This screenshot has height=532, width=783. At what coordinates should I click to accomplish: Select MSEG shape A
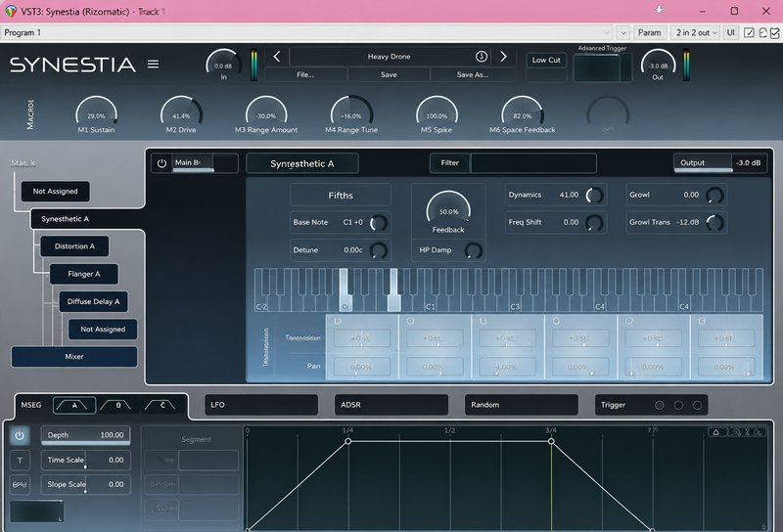(74, 405)
